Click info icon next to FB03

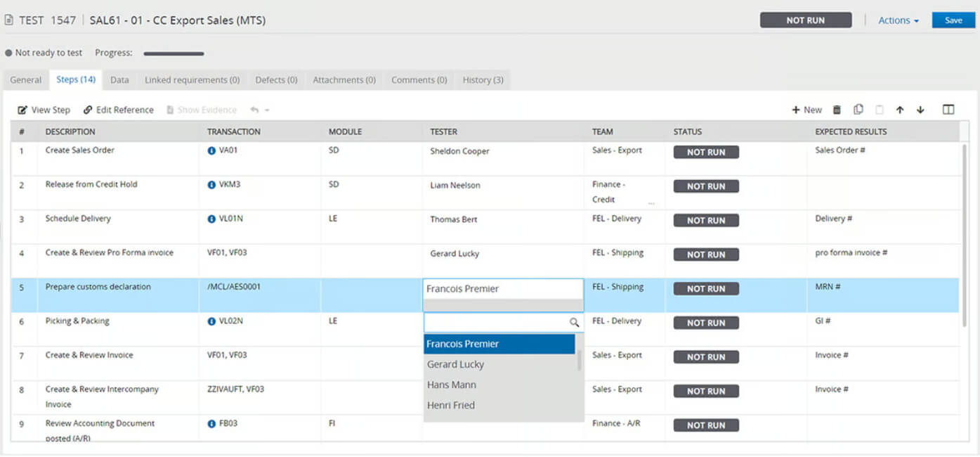[x=211, y=424]
